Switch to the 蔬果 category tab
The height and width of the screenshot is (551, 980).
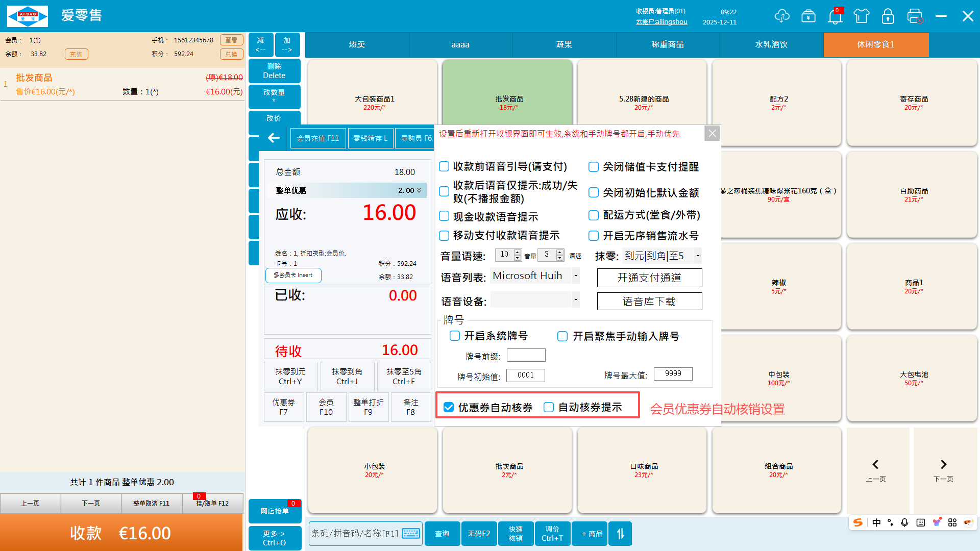click(x=563, y=44)
